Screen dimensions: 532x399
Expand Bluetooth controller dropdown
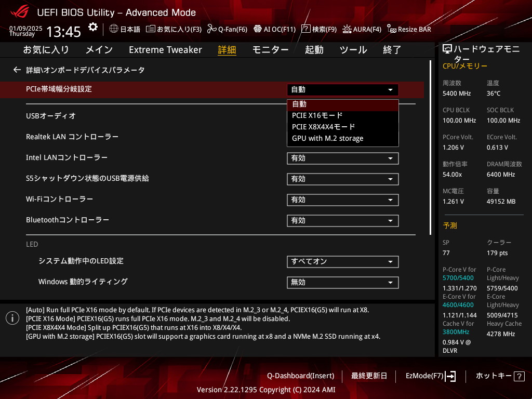[x=342, y=221]
